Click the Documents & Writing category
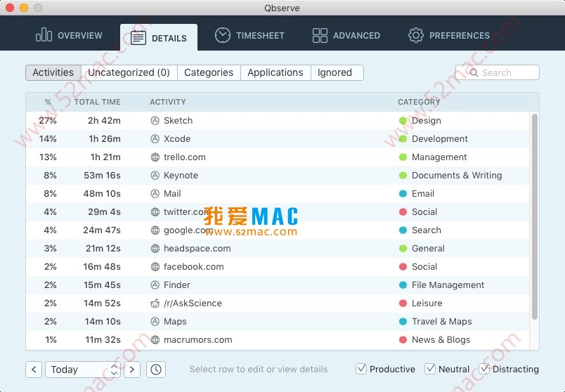 457,176
